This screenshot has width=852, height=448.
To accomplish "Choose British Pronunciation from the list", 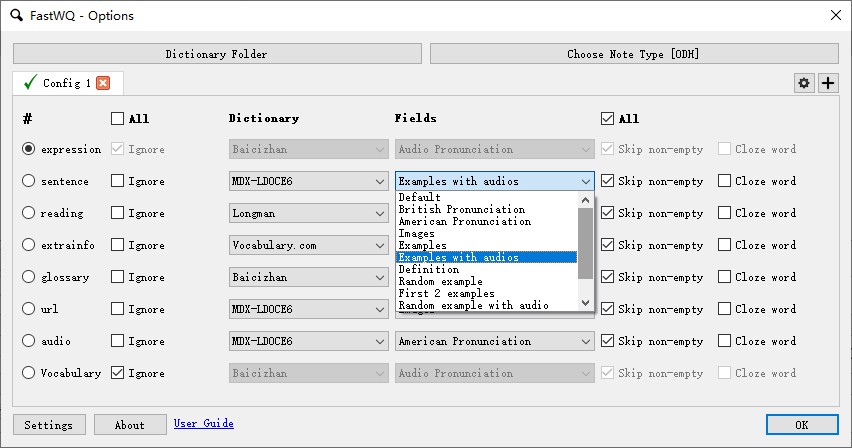I will point(486,209).
